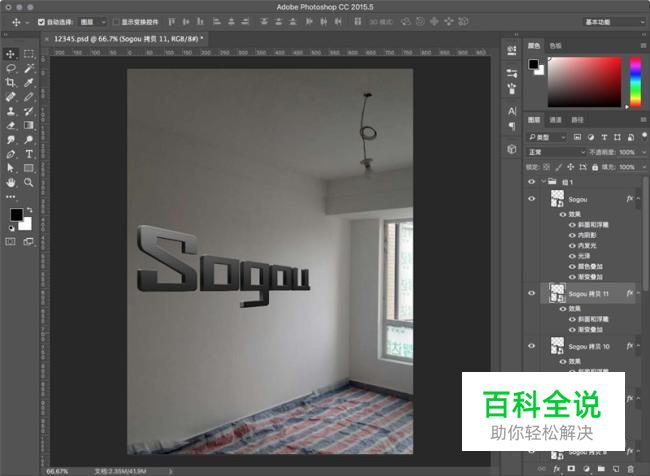Hide the Sogou layer

[531, 199]
